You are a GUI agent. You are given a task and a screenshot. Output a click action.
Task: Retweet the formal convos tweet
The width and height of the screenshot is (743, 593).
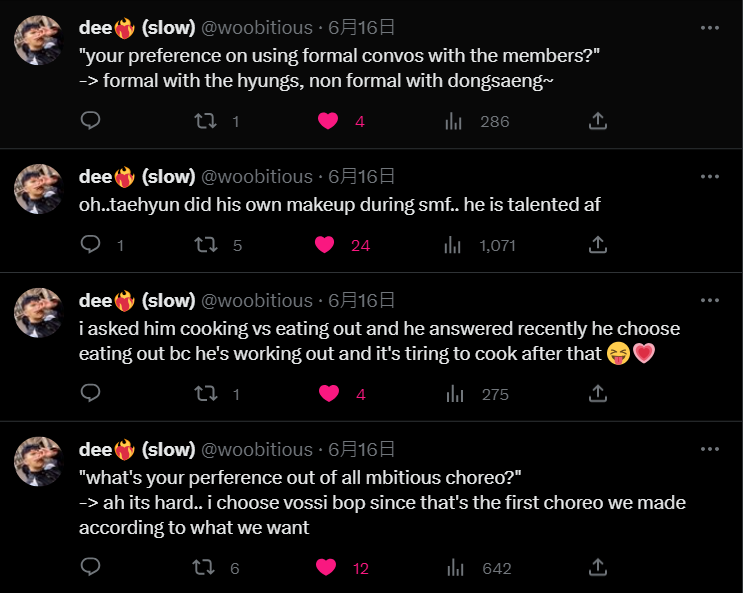pos(206,121)
